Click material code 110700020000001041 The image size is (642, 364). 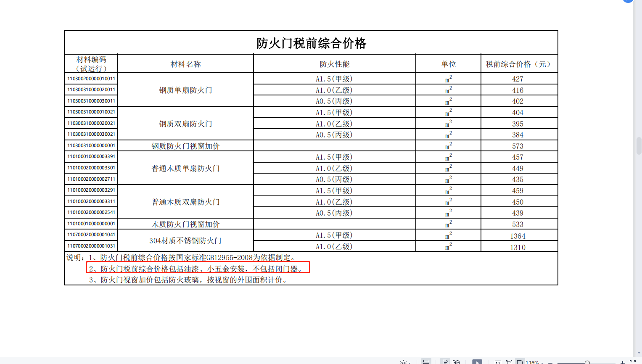coord(91,235)
